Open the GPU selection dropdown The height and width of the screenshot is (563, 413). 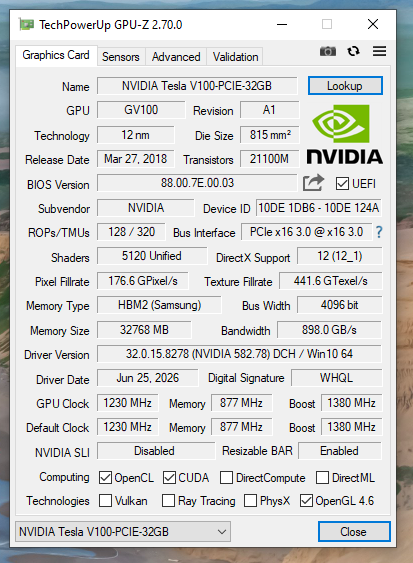pyautogui.click(x=123, y=531)
